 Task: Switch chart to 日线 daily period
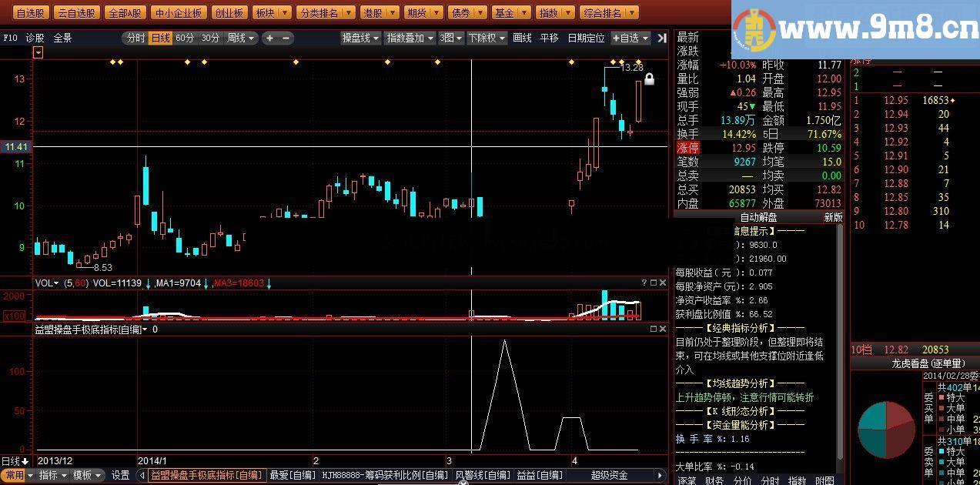click(160, 38)
